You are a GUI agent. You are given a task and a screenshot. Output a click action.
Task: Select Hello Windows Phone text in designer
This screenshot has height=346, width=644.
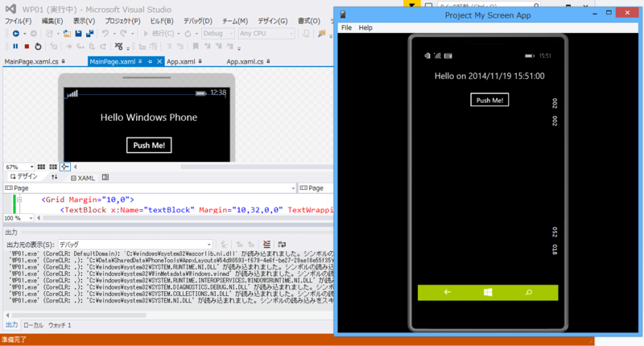click(149, 117)
